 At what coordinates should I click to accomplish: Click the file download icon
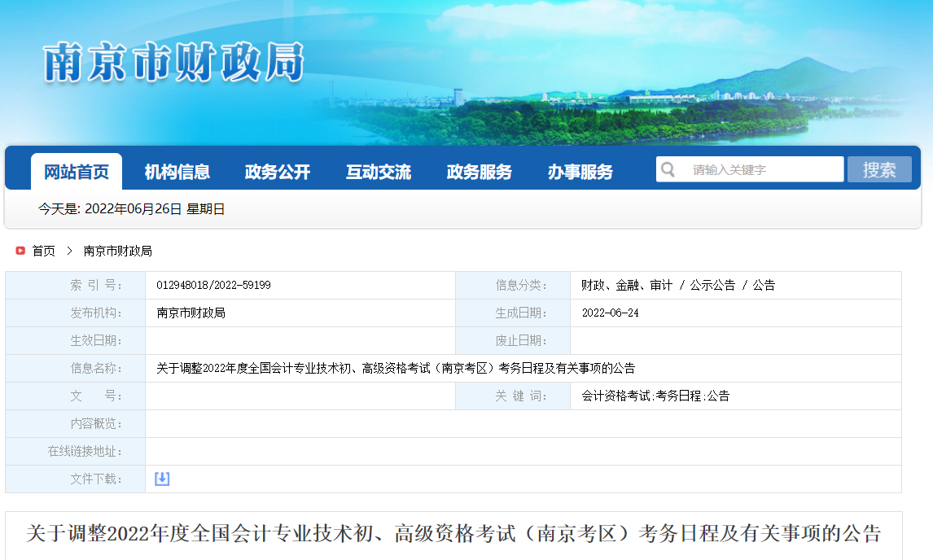point(161,479)
